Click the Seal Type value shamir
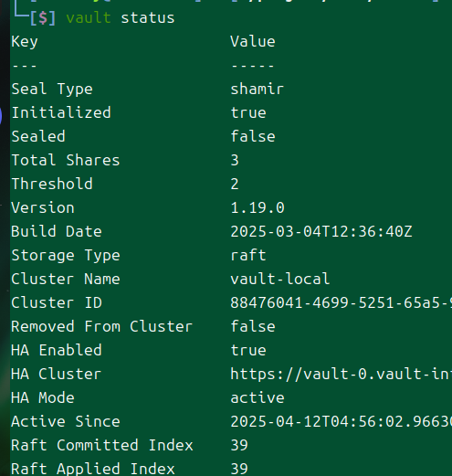Image resolution: width=452 pixels, height=476 pixels. pos(258,90)
